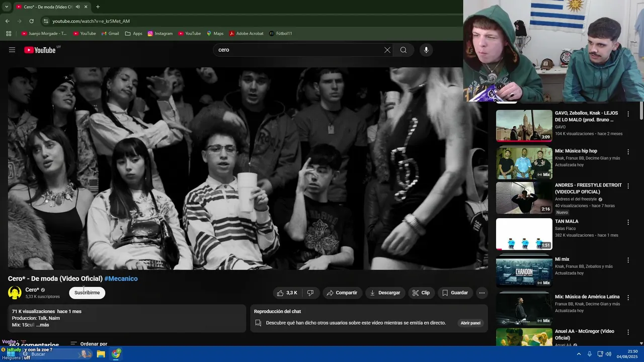Open more actions beside Guardar

[482, 293]
